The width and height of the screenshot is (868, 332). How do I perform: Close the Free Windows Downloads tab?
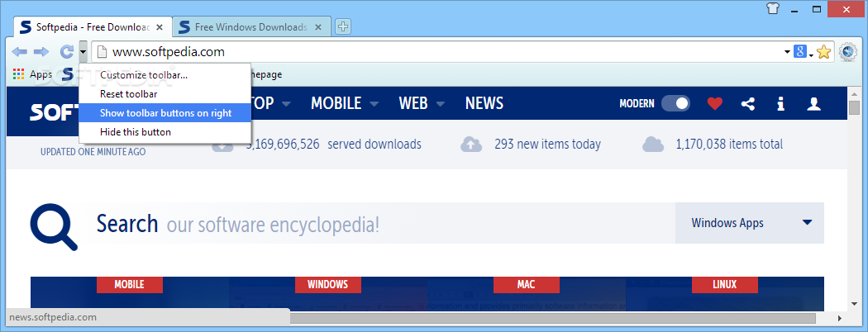pos(318,27)
